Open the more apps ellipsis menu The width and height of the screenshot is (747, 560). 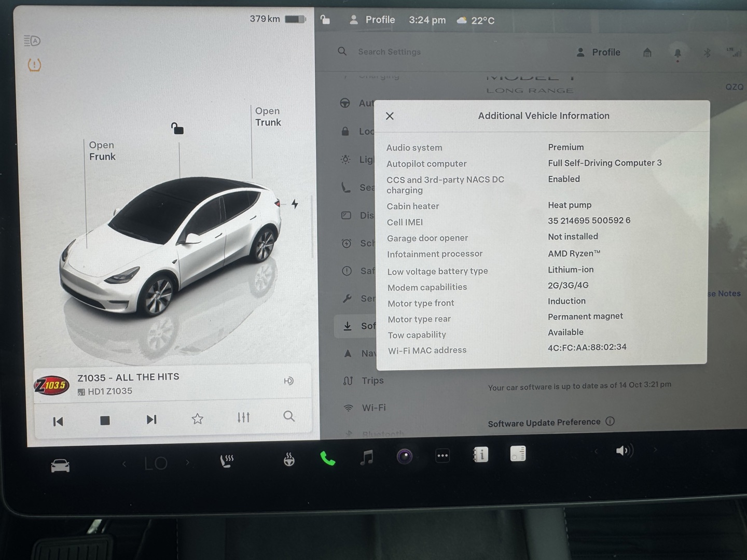point(442,456)
